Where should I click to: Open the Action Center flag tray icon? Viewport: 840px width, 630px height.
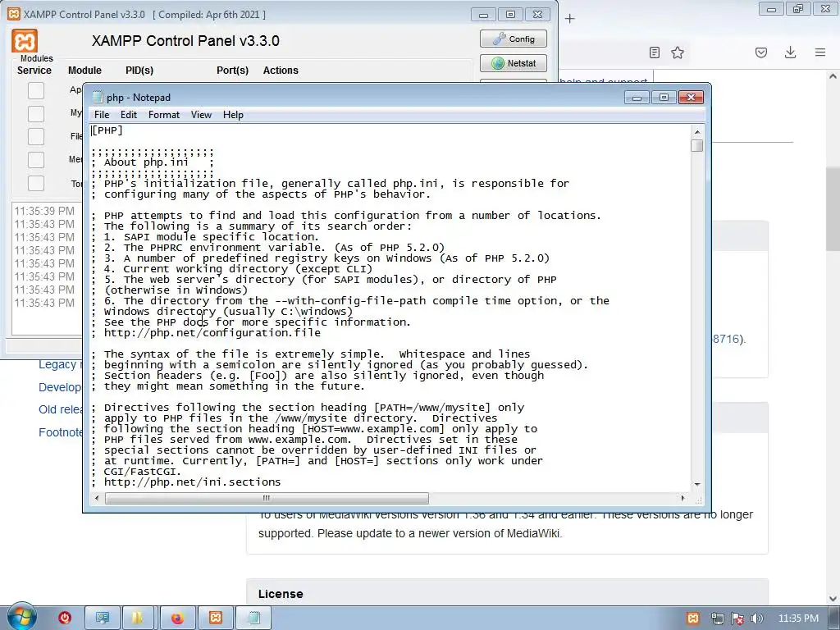737,619
